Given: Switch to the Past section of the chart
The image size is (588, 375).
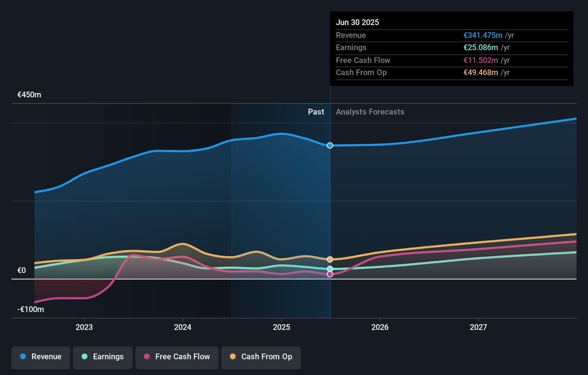Looking at the screenshot, I should coord(315,112).
